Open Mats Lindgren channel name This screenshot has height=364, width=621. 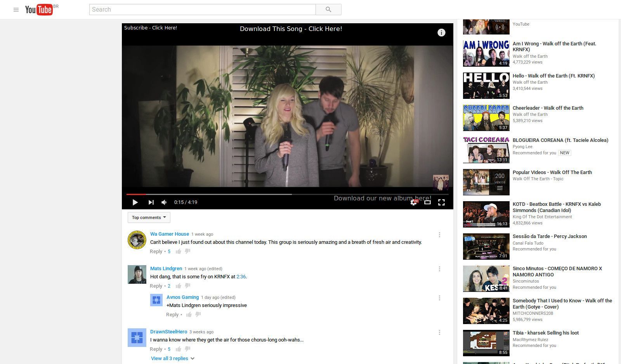[x=166, y=268]
